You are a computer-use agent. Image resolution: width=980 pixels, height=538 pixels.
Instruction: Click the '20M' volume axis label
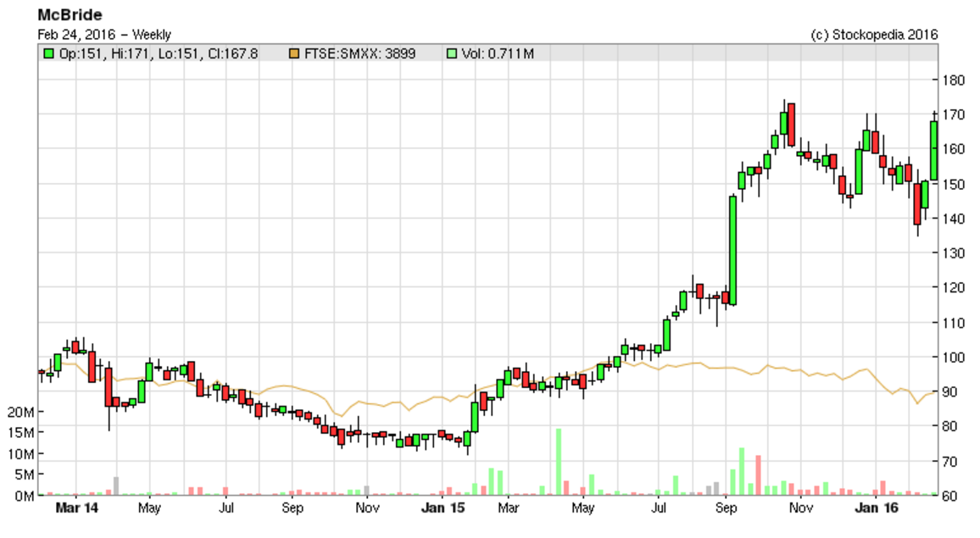pos(20,413)
